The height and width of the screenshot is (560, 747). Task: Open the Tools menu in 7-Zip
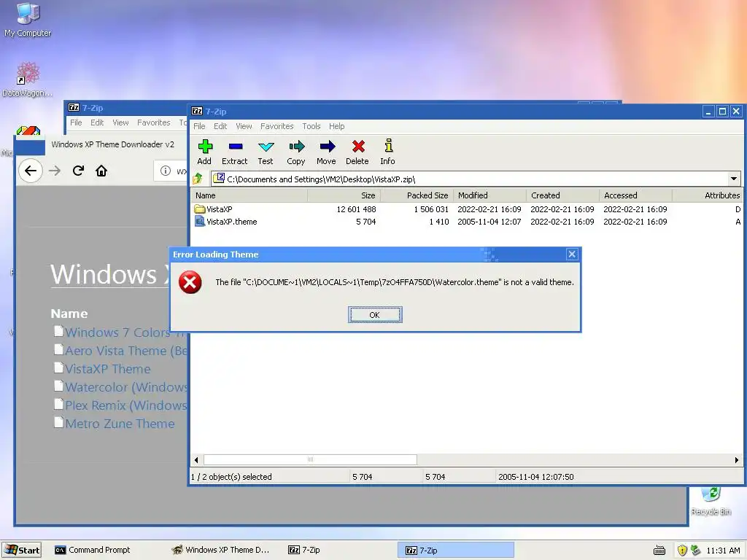click(x=311, y=126)
